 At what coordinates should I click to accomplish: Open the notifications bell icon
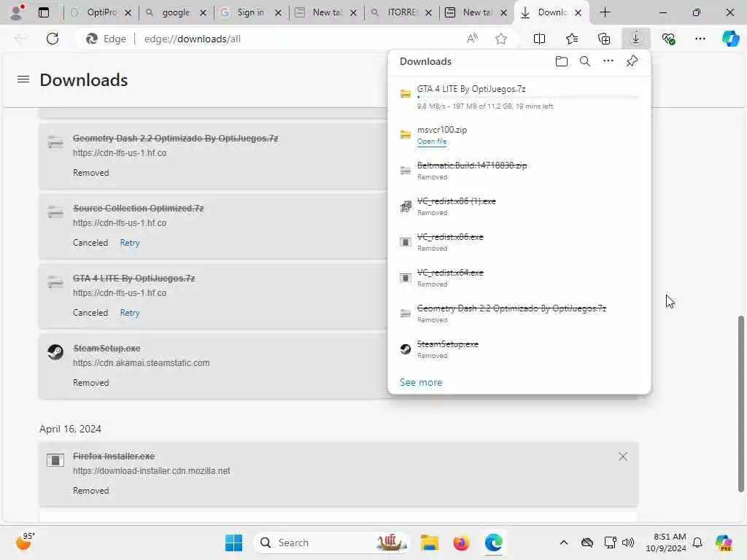(697, 542)
